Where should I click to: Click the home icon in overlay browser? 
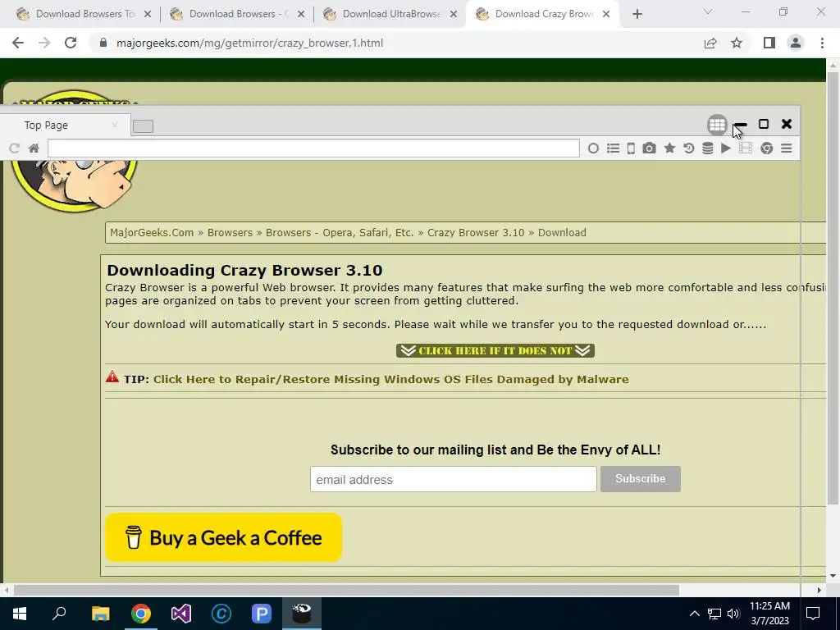pos(34,148)
